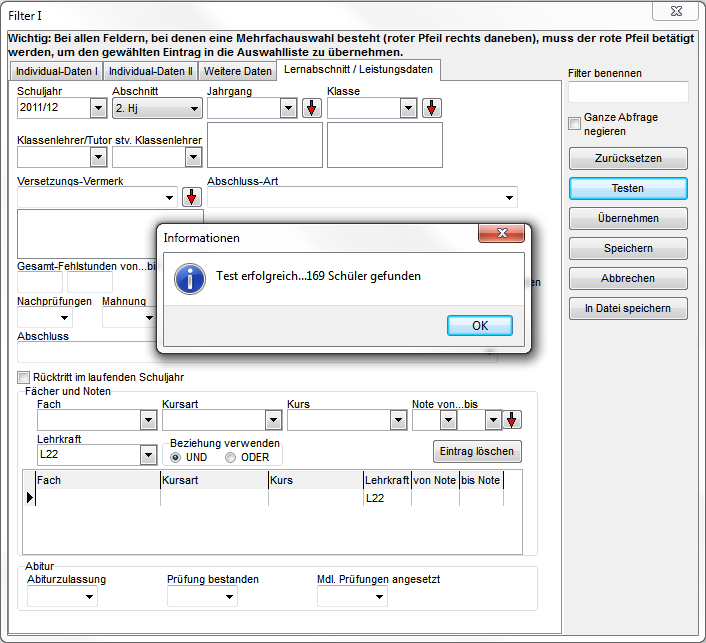Expand the Abschnitt dropdown
706x643 pixels.
click(x=193, y=108)
